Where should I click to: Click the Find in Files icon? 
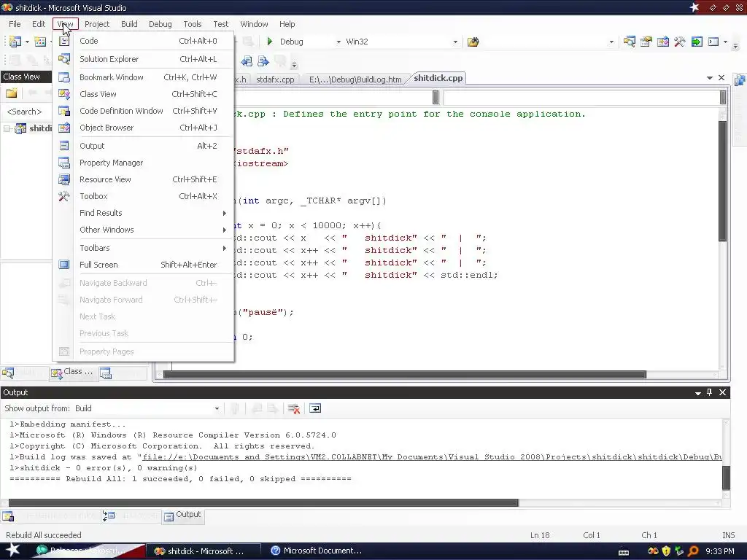(473, 42)
